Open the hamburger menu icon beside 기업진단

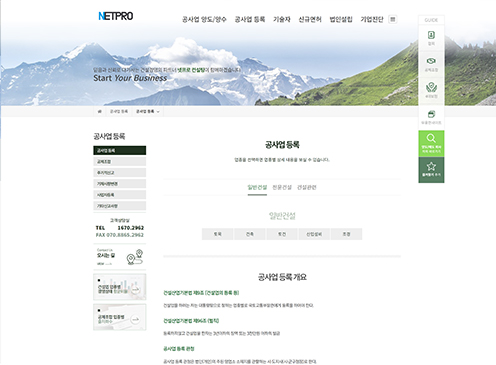pos(393,19)
